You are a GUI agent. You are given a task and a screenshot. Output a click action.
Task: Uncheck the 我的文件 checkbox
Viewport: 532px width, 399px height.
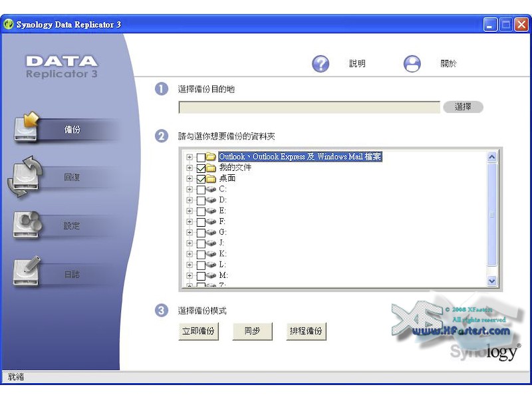pyautogui.click(x=201, y=168)
